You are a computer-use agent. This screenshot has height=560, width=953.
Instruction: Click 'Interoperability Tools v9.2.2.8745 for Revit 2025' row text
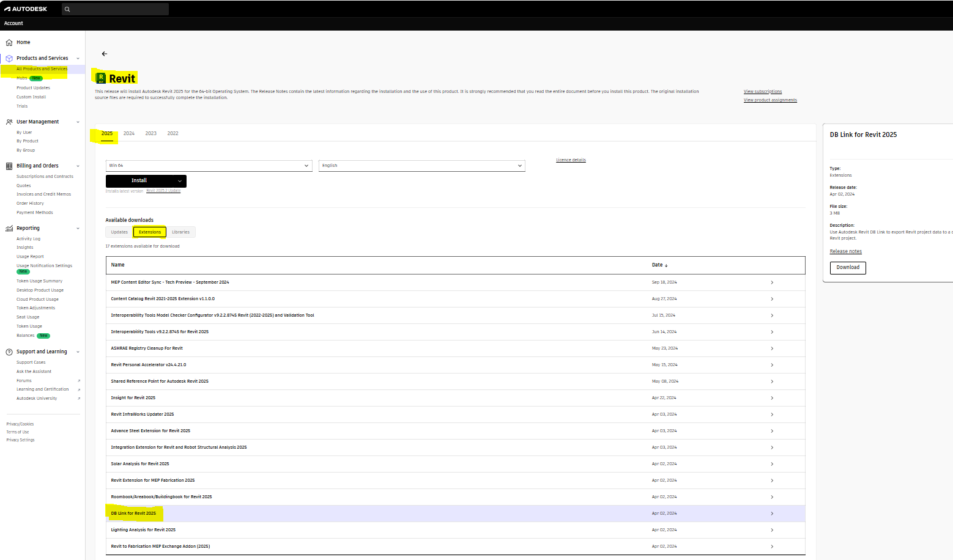[160, 332]
